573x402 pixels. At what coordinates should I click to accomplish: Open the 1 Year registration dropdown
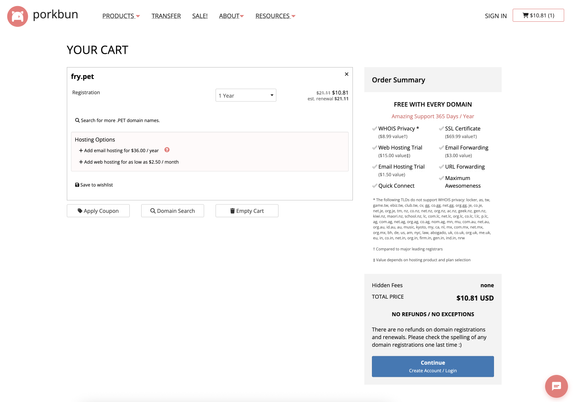pos(246,95)
